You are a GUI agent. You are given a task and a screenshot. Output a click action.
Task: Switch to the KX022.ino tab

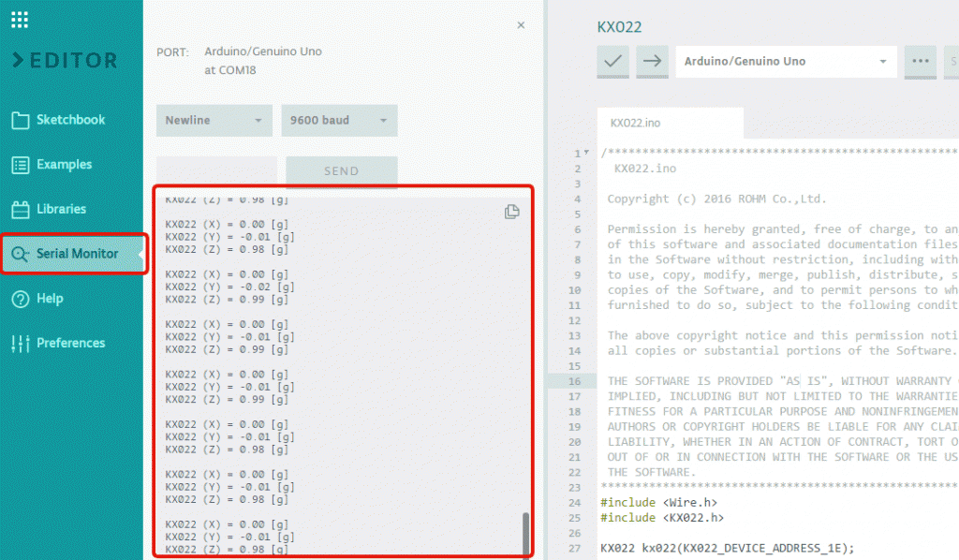pyautogui.click(x=635, y=123)
